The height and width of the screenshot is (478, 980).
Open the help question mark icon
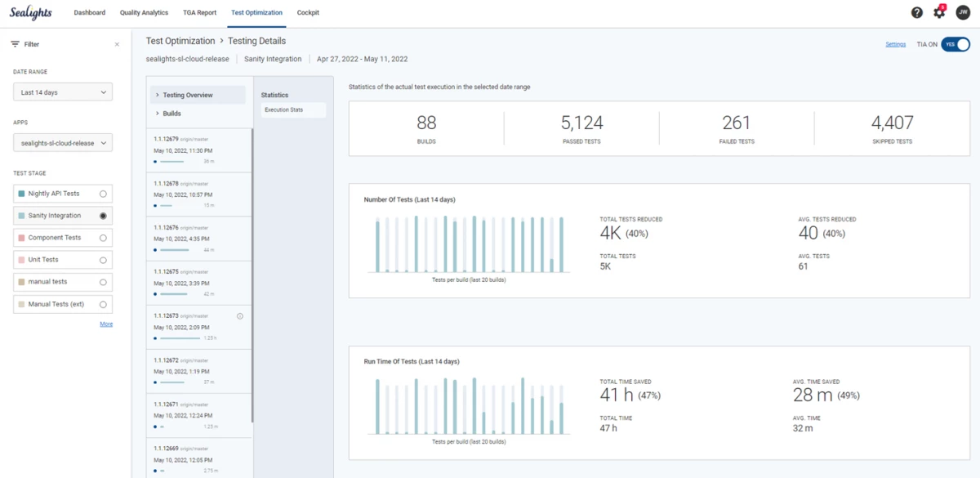pos(917,12)
